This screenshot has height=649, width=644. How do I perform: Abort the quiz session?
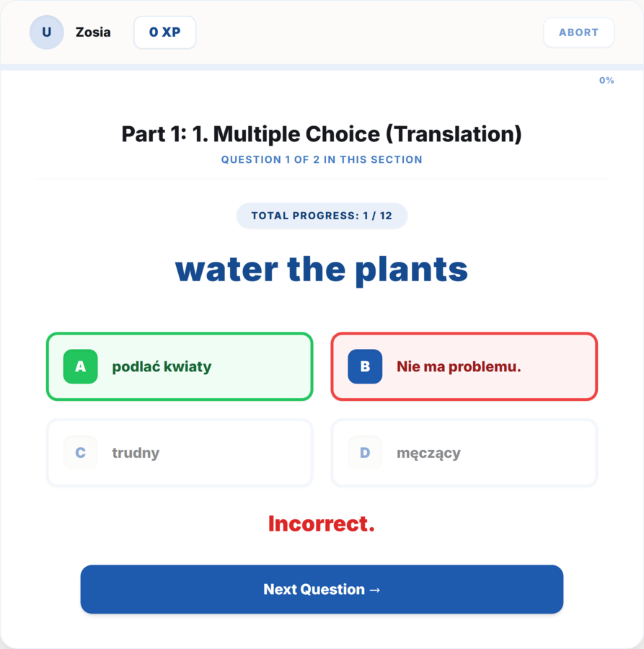point(578,32)
